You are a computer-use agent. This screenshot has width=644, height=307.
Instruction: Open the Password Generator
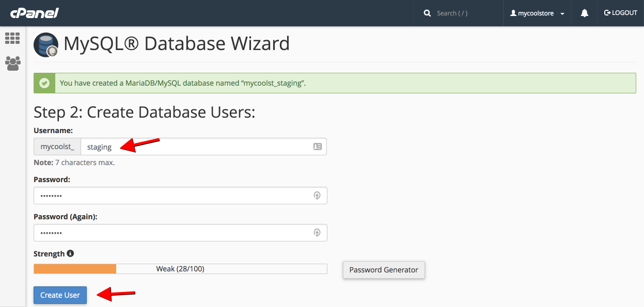point(384,270)
